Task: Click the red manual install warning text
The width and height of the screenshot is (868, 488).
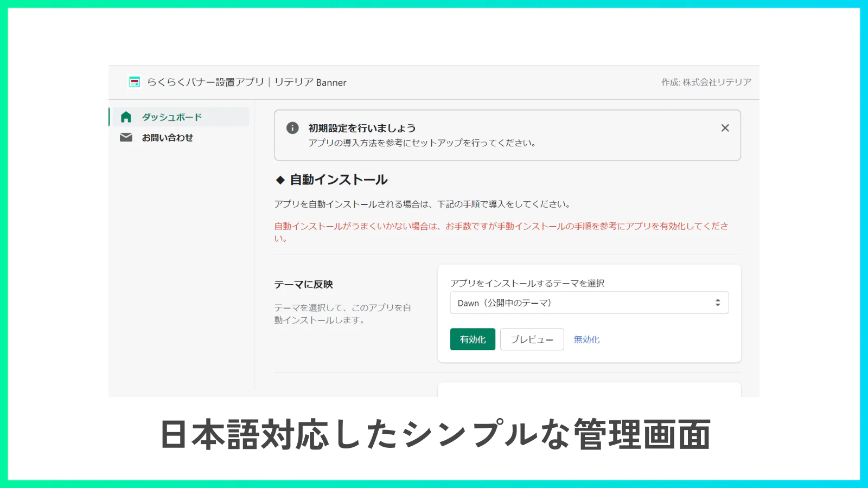Action: [501, 227]
